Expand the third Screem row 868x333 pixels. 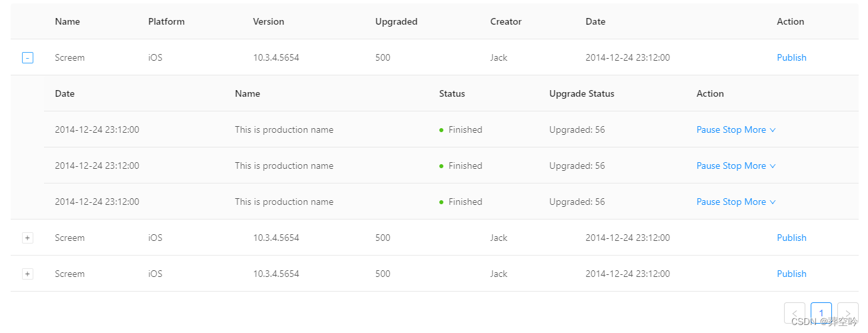coord(27,274)
